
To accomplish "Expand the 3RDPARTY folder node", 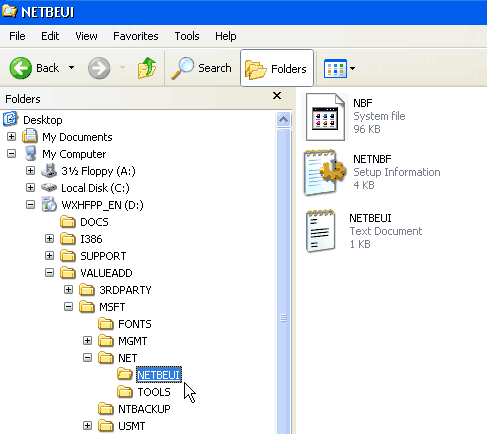I will click(68, 290).
